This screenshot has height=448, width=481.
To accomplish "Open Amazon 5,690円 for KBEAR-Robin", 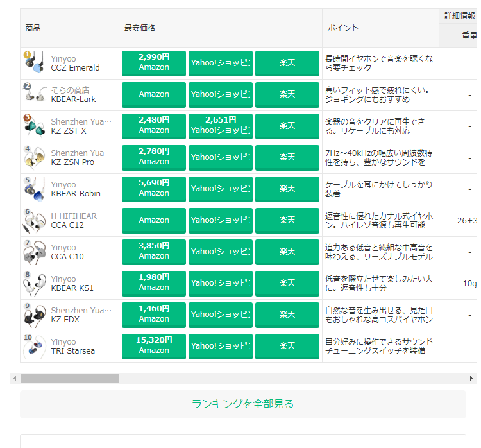I will click(x=154, y=189).
